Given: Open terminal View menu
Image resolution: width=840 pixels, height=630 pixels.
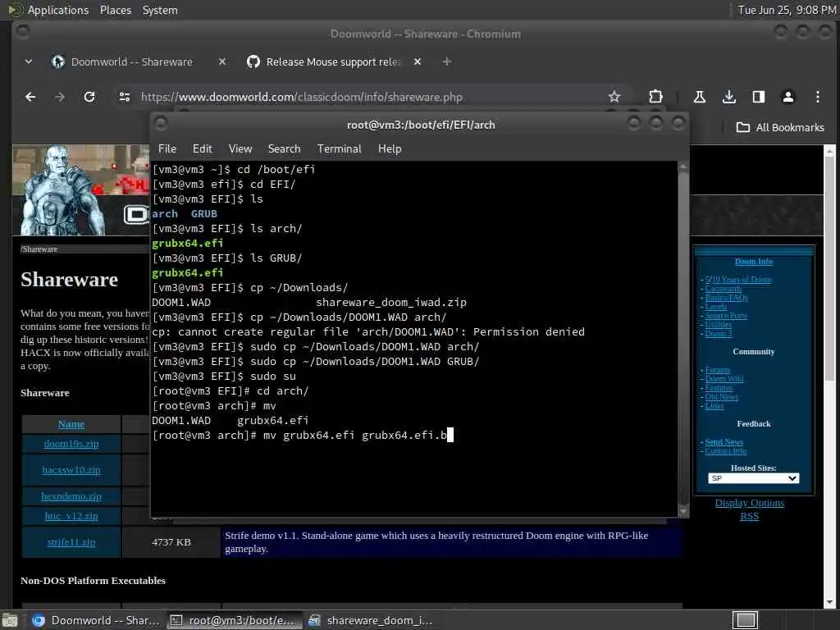Looking at the screenshot, I should [x=240, y=149].
